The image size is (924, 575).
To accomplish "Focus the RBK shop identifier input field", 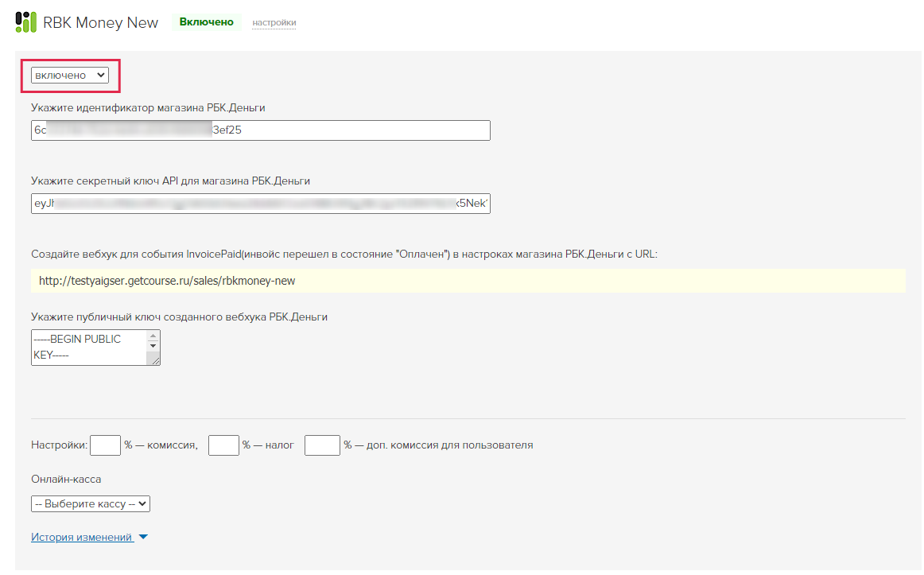I will 261,130.
